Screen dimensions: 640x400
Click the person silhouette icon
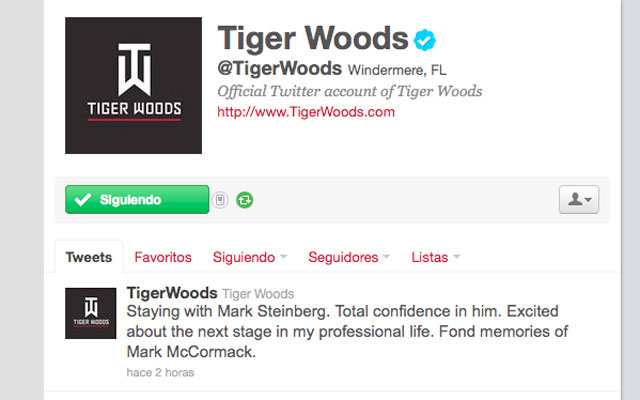pyautogui.click(x=575, y=199)
